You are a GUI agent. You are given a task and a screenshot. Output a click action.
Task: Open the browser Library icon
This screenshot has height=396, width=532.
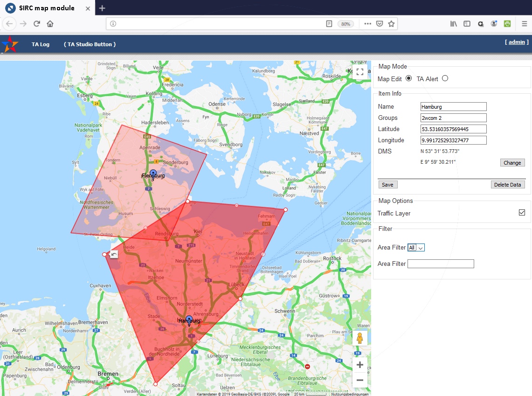[x=453, y=24]
